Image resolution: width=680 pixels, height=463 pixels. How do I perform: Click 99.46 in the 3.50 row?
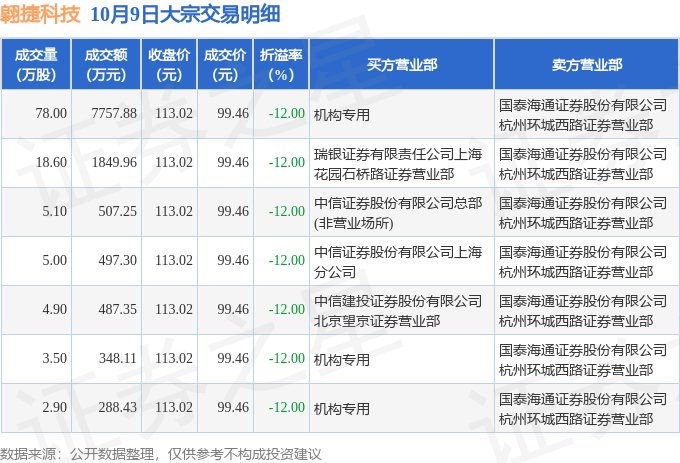point(233,359)
